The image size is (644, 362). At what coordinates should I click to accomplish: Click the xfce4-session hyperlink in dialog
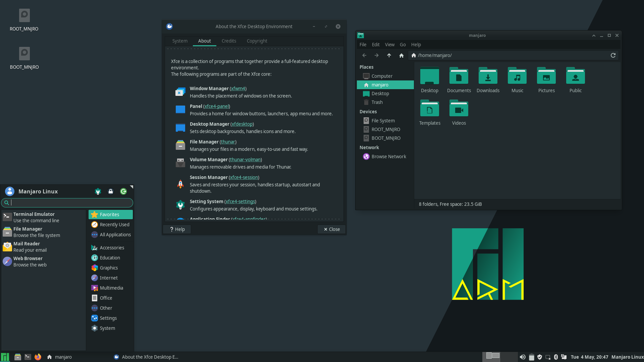pyautogui.click(x=244, y=177)
